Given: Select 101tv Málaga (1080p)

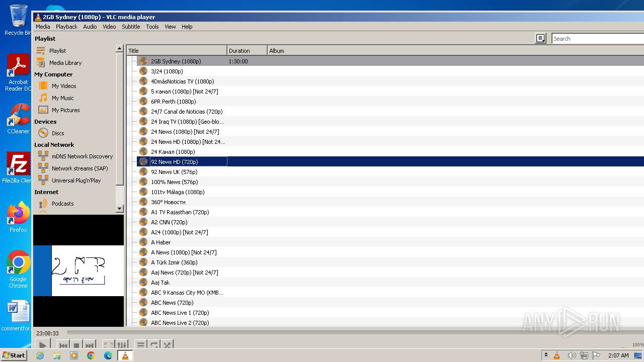Looking at the screenshot, I should click(x=390, y=192).
